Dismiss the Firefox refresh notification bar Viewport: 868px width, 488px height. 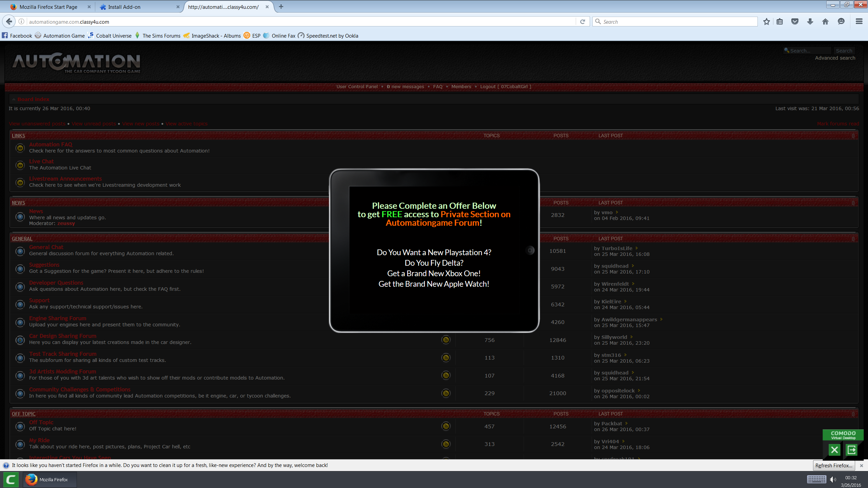pos(862,466)
